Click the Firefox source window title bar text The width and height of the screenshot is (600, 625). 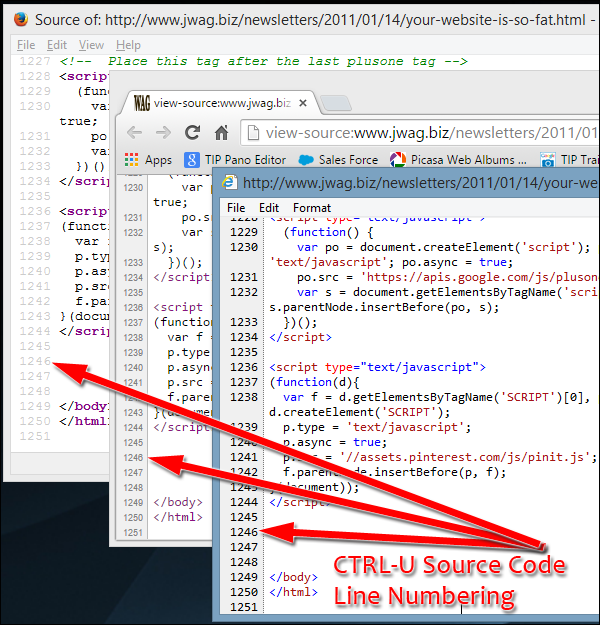coord(315,20)
